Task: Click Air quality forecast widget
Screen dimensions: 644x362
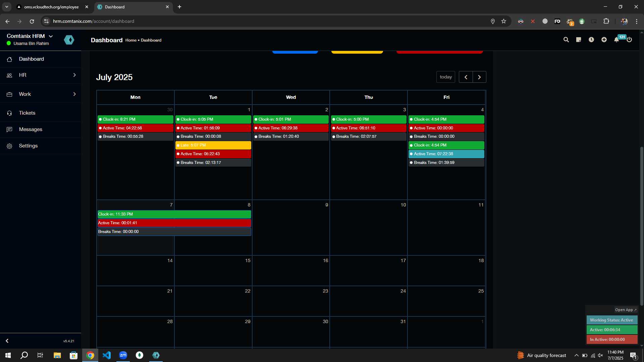Action: click(x=542, y=355)
